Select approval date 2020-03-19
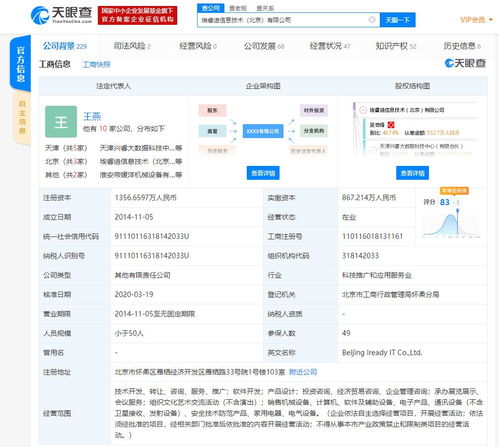The height and width of the screenshot is (447, 499). 134,294
